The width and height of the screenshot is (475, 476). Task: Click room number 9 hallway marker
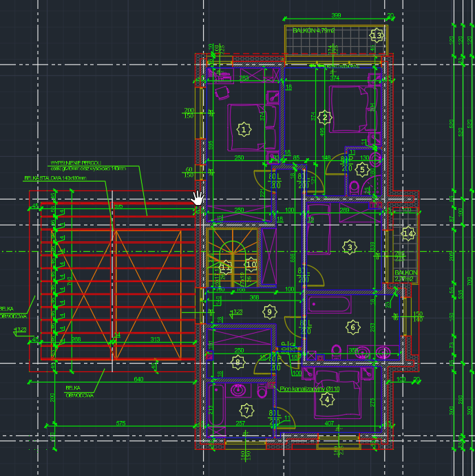pyautogui.click(x=269, y=312)
